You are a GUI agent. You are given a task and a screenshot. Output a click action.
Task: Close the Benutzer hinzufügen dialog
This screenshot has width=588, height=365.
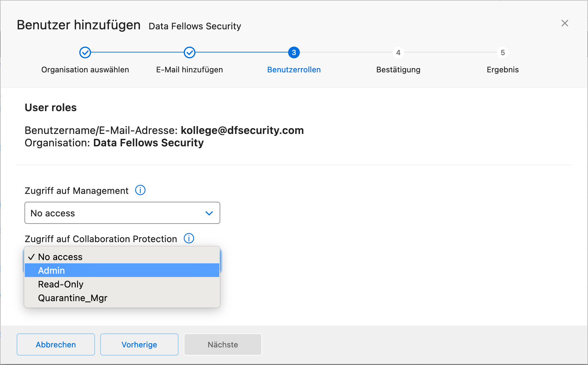coord(565,23)
